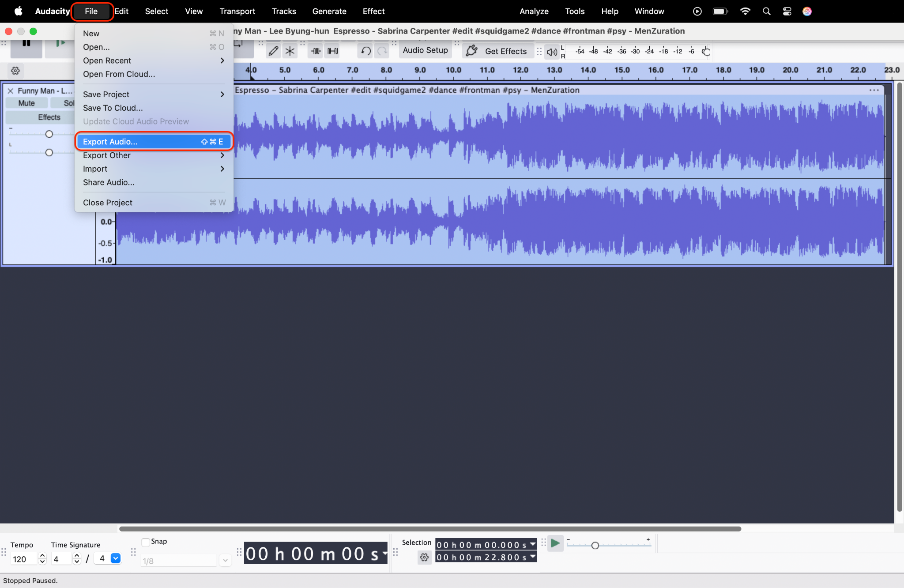Open the Apple menu
This screenshot has width=904, height=588.
tap(18, 11)
